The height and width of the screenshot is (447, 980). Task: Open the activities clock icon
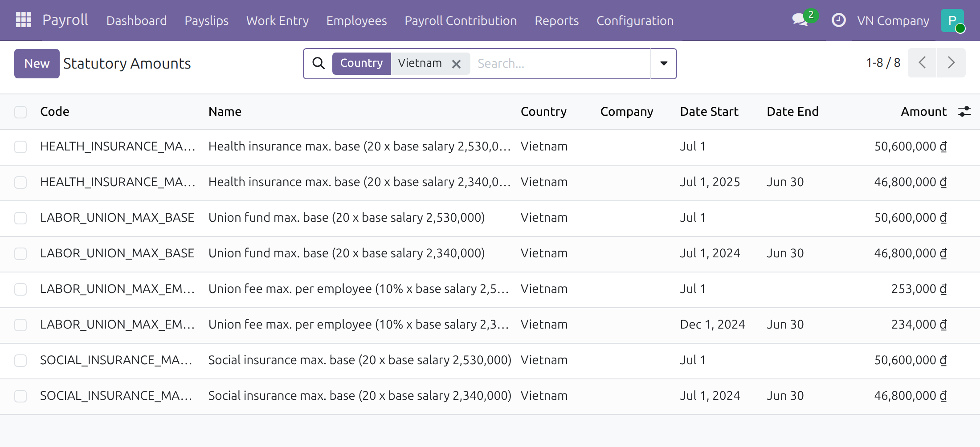838,20
